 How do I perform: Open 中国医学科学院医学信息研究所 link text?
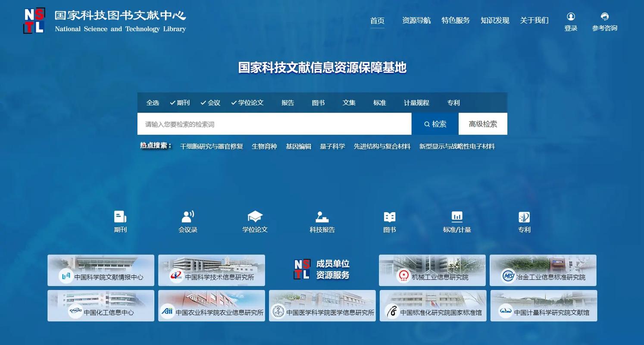click(330, 312)
